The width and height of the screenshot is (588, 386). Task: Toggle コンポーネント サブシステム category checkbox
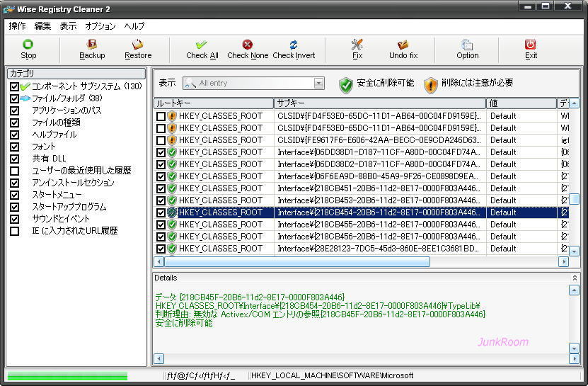14,86
